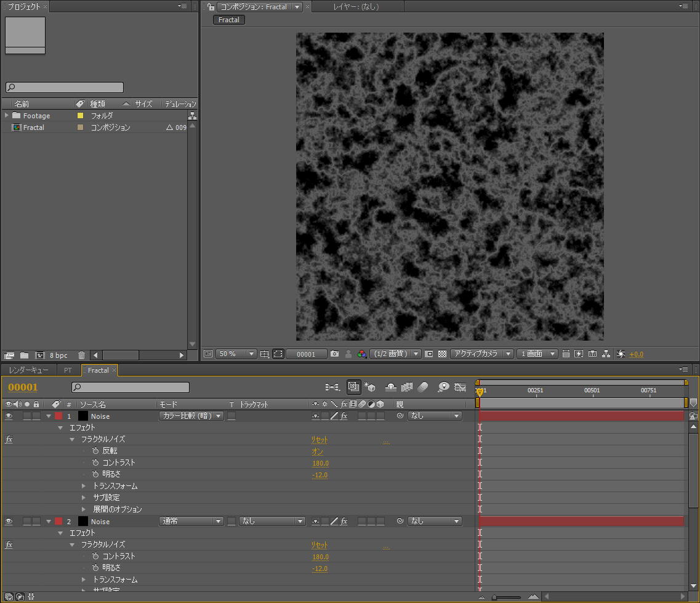Expand the Footage folder in Project panel
Screen dimensions: 700x603
(7, 116)
